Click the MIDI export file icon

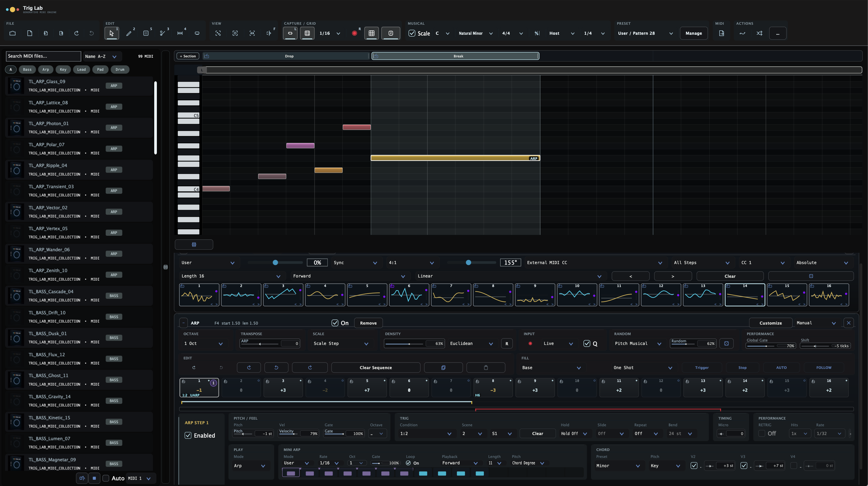coord(721,33)
